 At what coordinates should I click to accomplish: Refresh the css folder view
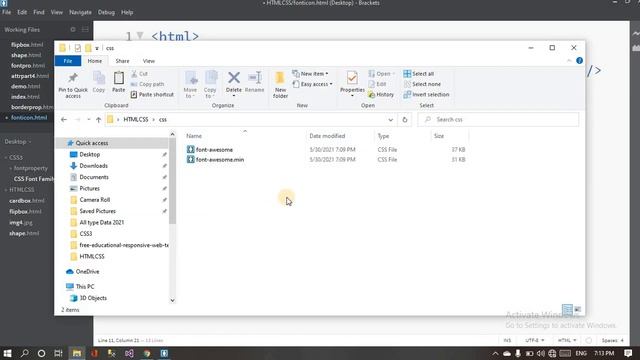tap(404, 120)
